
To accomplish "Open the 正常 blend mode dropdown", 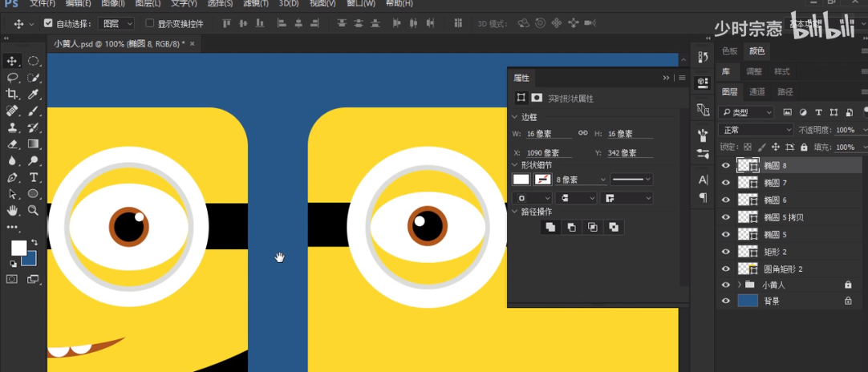I will point(756,130).
